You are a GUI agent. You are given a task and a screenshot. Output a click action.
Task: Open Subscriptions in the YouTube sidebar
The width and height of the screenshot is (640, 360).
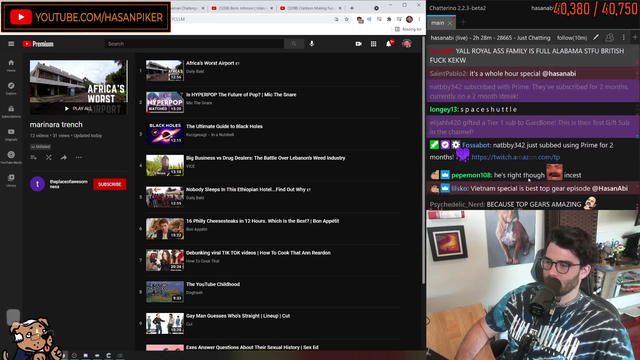pos(11,111)
